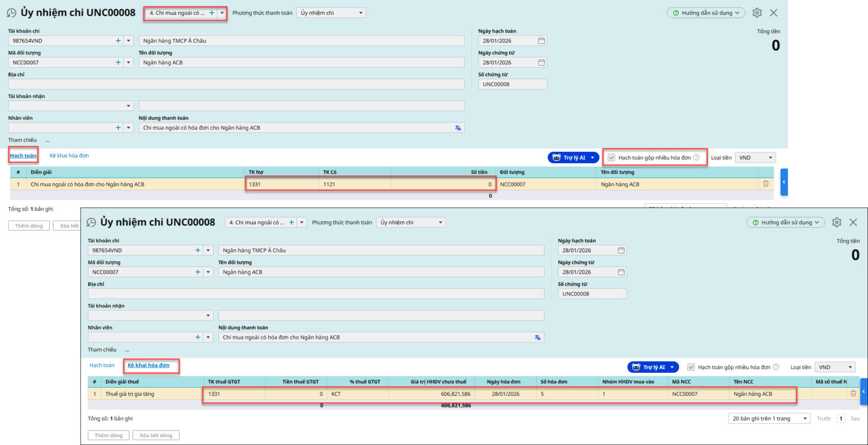Screen dimensions: 868x445
Task: Click the ellipsis next to Tham chiếu in front window
Action: [127, 350]
